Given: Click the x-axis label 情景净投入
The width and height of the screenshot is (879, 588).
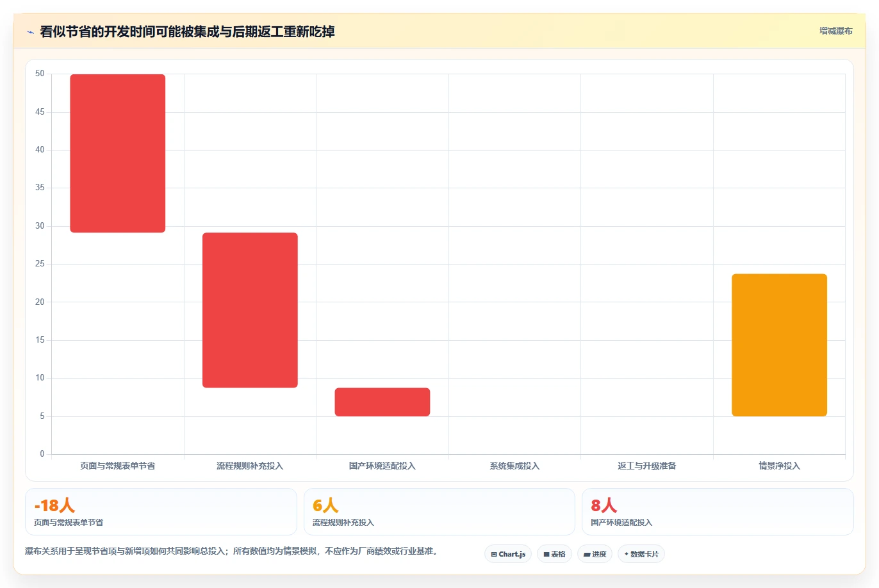Looking at the screenshot, I should (779, 466).
